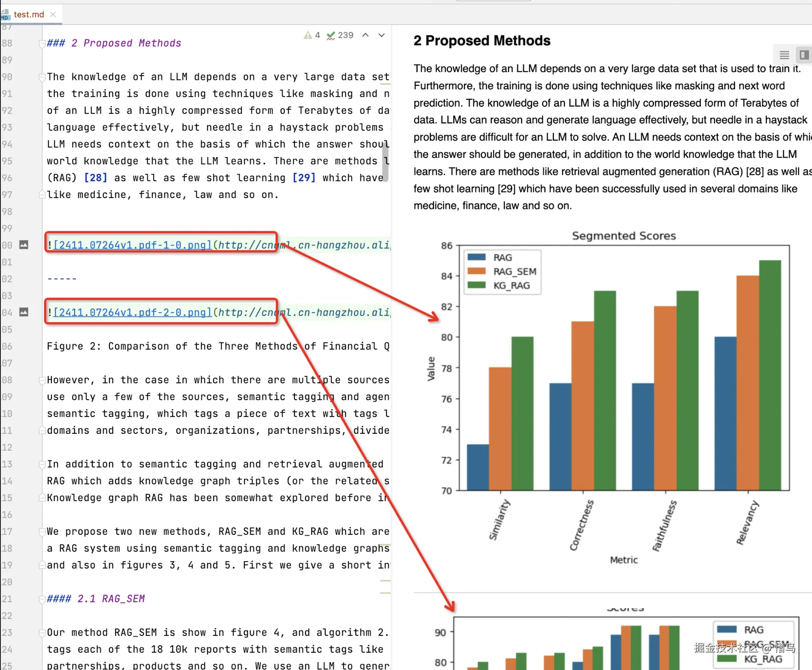Click gutter image icon beside pdf-2-0.png line
This screenshot has width=812, height=670.
(24, 312)
